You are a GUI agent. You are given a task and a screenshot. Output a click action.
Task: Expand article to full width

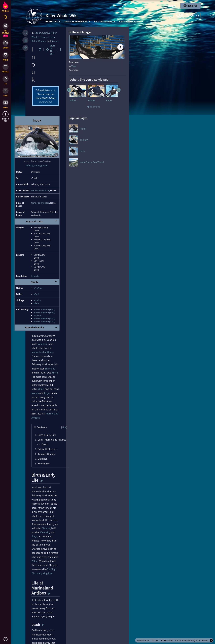click(25, 33)
